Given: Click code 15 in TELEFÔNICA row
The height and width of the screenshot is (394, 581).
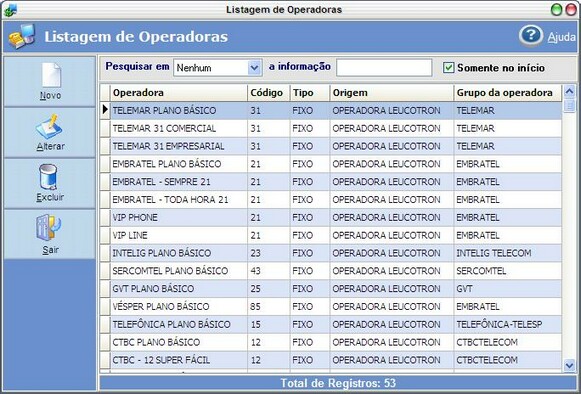Looking at the screenshot, I should click(269, 324).
